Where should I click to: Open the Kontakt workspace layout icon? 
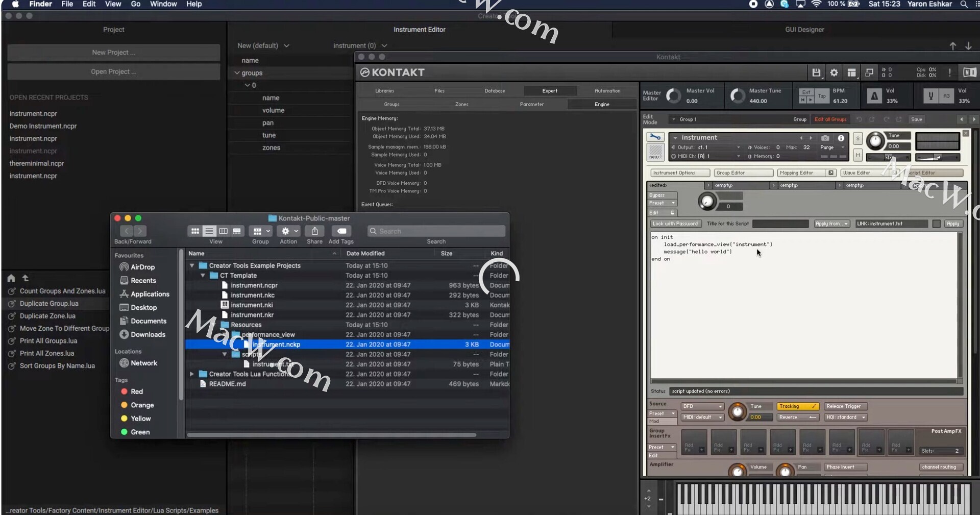pyautogui.click(x=851, y=72)
